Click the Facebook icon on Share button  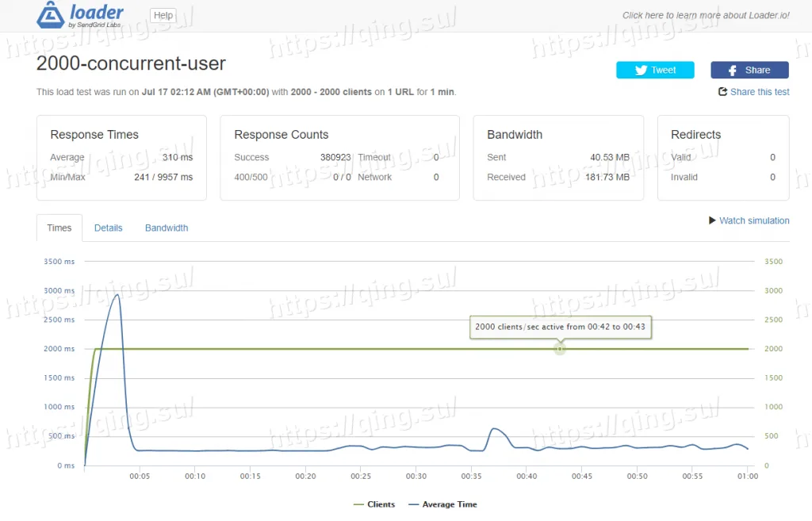pos(733,70)
